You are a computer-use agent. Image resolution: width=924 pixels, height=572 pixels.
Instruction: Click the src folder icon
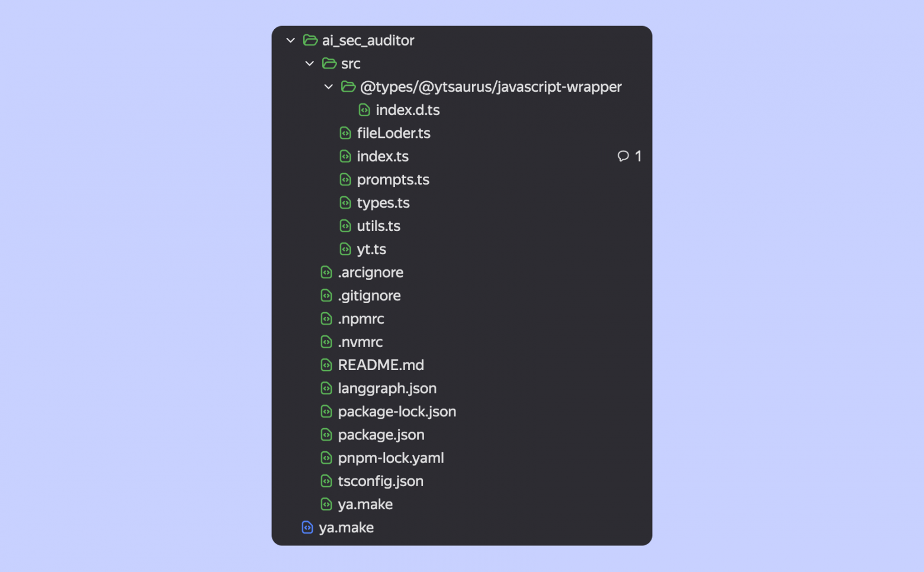pos(329,63)
